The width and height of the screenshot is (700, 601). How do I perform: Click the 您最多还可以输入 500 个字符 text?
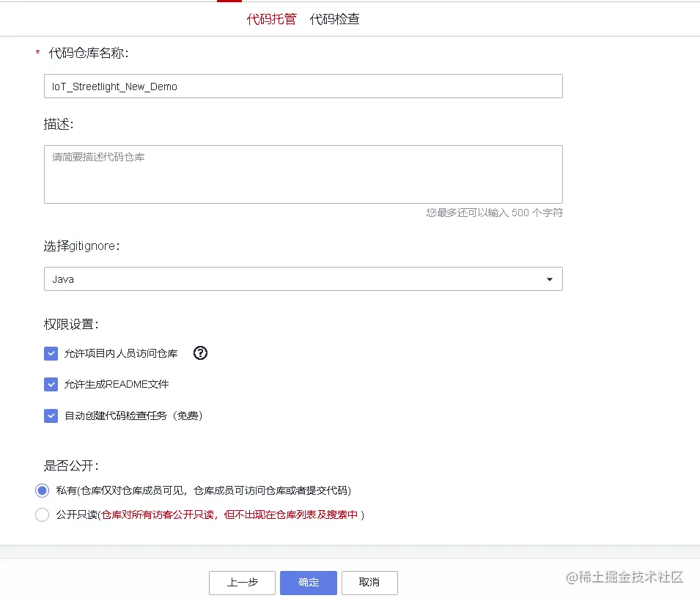[494, 213]
